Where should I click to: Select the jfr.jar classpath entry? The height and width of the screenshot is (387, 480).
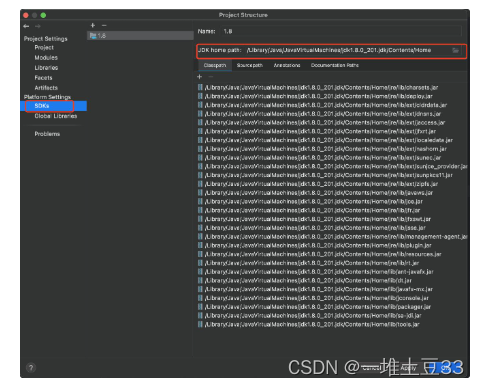point(309,210)
